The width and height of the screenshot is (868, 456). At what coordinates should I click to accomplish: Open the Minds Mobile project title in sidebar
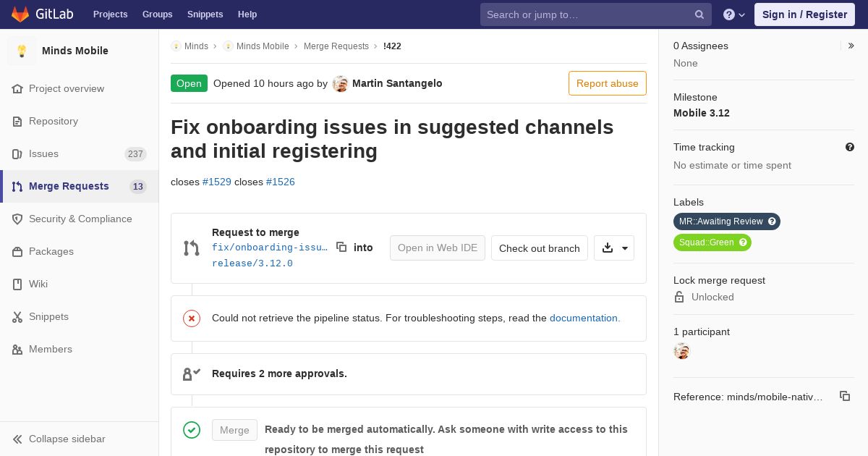point(75,51)
